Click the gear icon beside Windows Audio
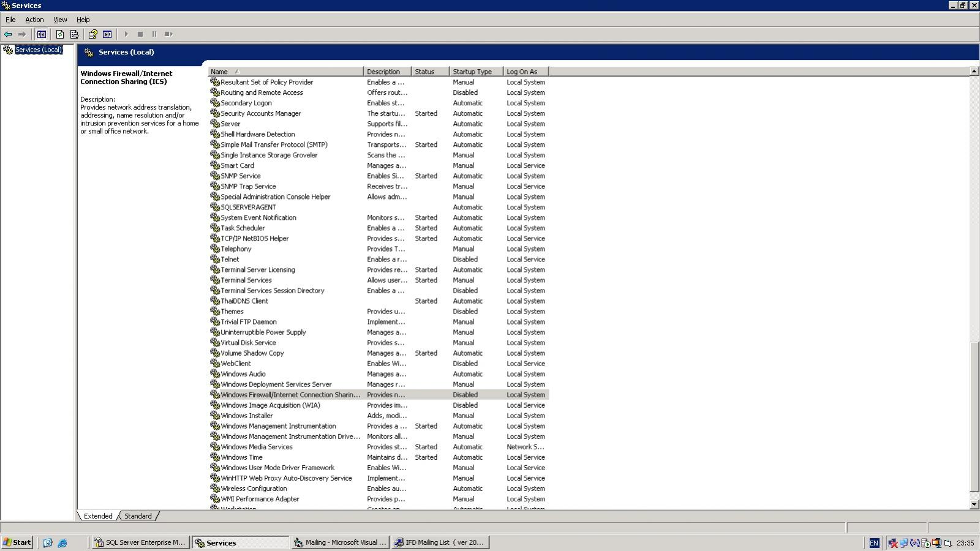Screen dimensions: 980x551 215,373
